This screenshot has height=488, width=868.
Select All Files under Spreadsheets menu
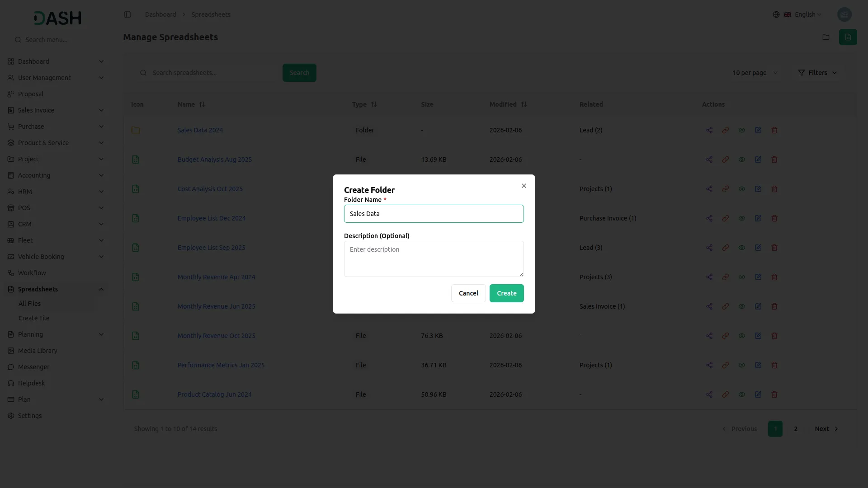[29, 304]
